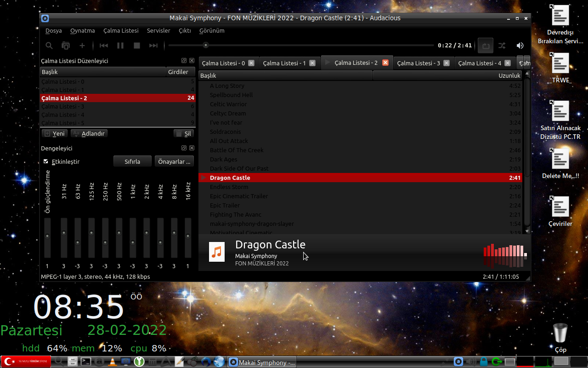Click the 31 Hz equalizer slider
The width and height of the screenshot is (588, 368).
[64, 238]
